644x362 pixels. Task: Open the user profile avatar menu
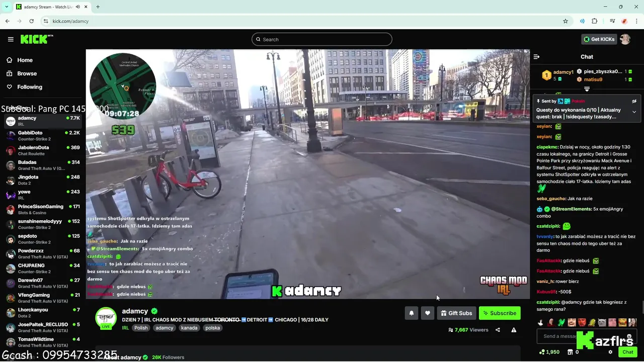[x=625, y=39]
